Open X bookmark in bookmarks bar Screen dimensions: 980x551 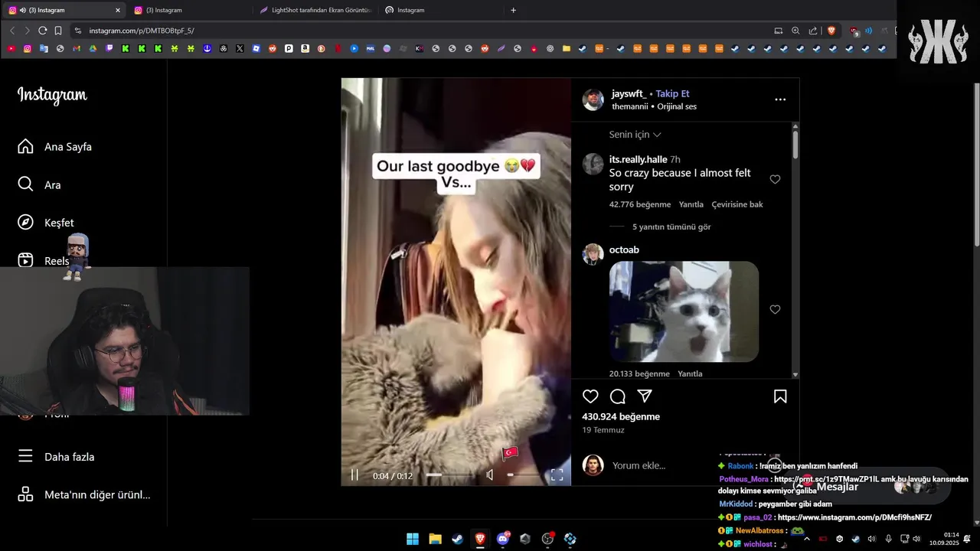point(240,48)
